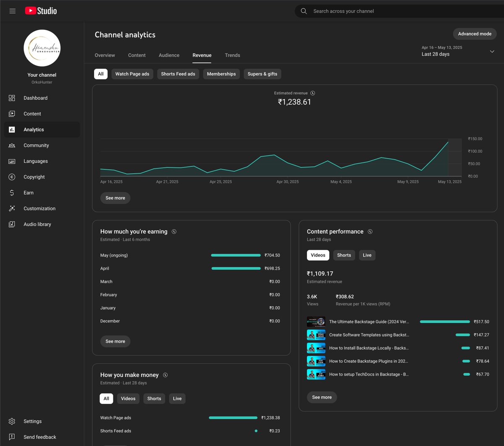Open How to Install Backstage Locally thumbnail

click(316, 348)
